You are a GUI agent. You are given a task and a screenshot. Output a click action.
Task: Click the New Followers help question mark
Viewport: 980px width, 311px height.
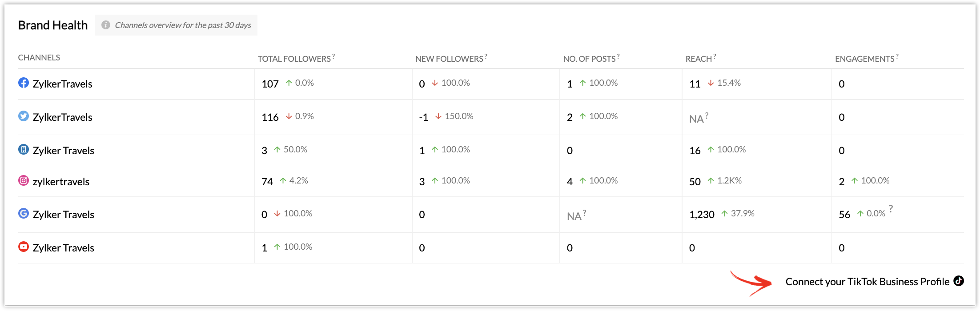(486, 56)
